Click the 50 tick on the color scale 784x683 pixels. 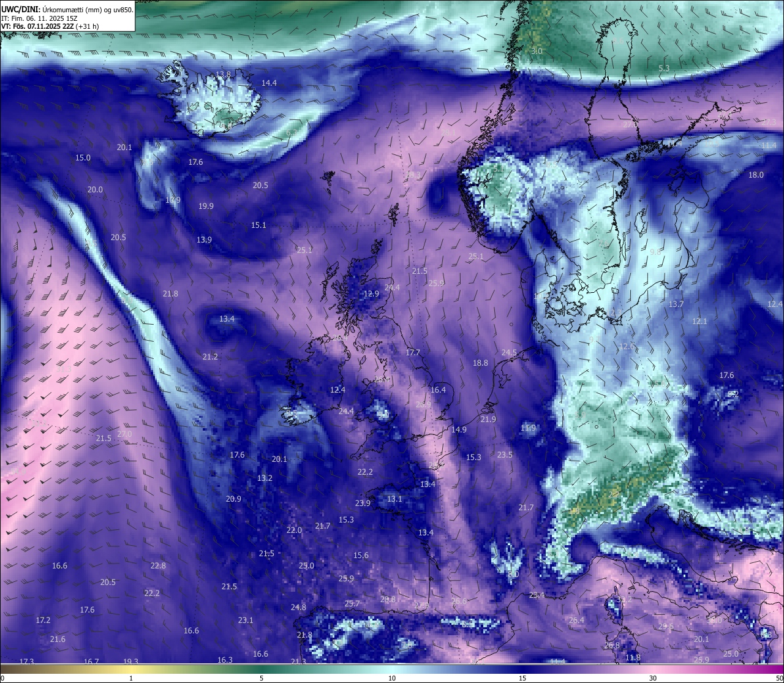(779, 678)
